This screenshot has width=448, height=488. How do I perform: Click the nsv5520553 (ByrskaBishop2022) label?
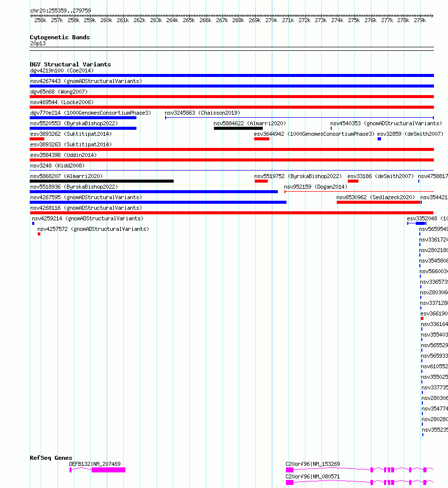(74, 124)
